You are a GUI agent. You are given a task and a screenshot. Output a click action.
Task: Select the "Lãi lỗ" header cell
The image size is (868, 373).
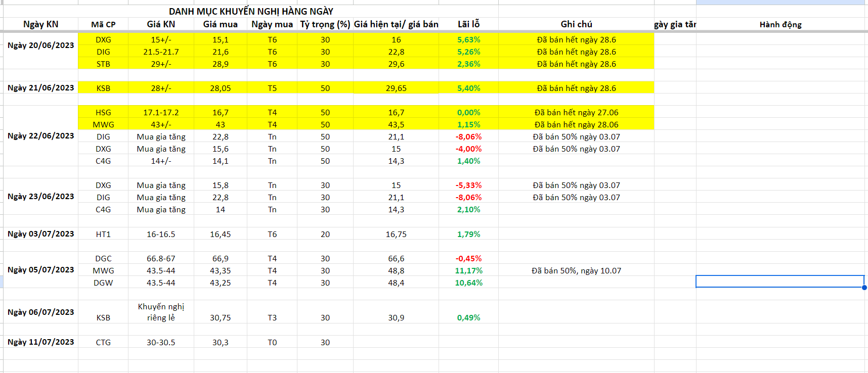click(x=469, y=24)
